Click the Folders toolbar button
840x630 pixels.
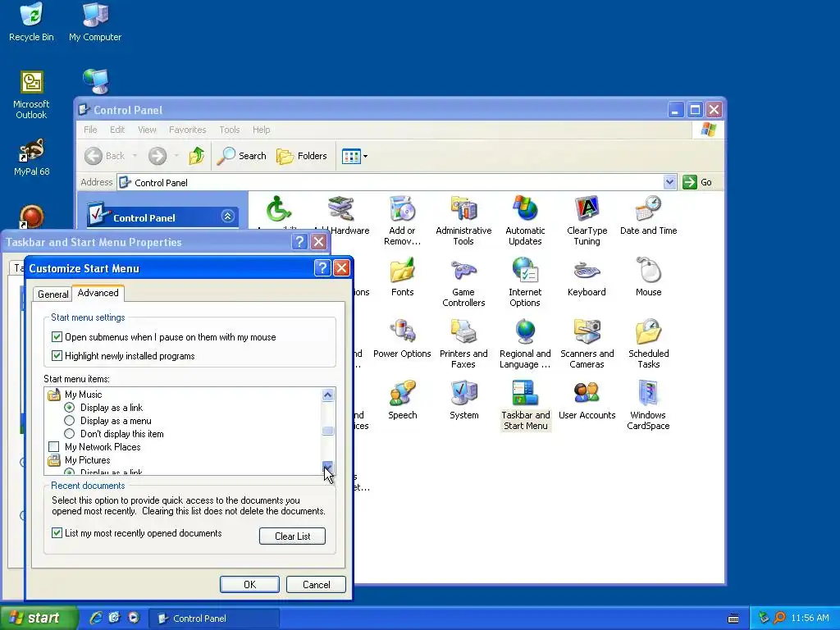pos(302,156)
